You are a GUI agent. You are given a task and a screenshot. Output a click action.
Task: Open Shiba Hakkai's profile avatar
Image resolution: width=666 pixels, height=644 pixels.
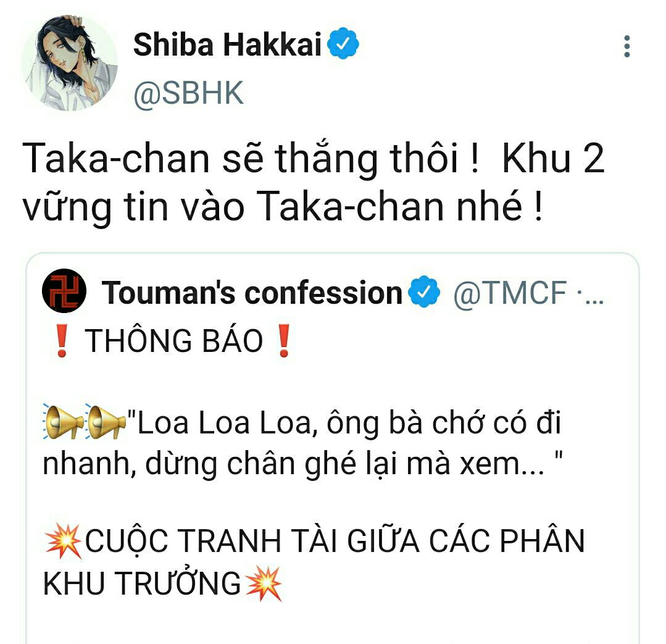coord(70,63)
